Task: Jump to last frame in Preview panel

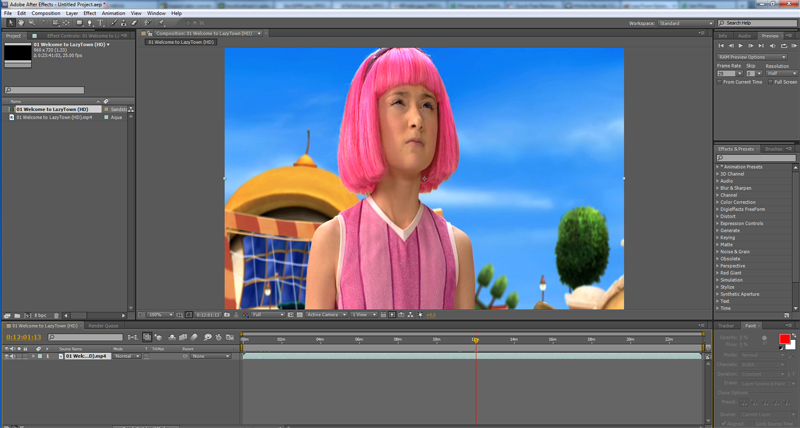Action: click(x=761, y=46)
